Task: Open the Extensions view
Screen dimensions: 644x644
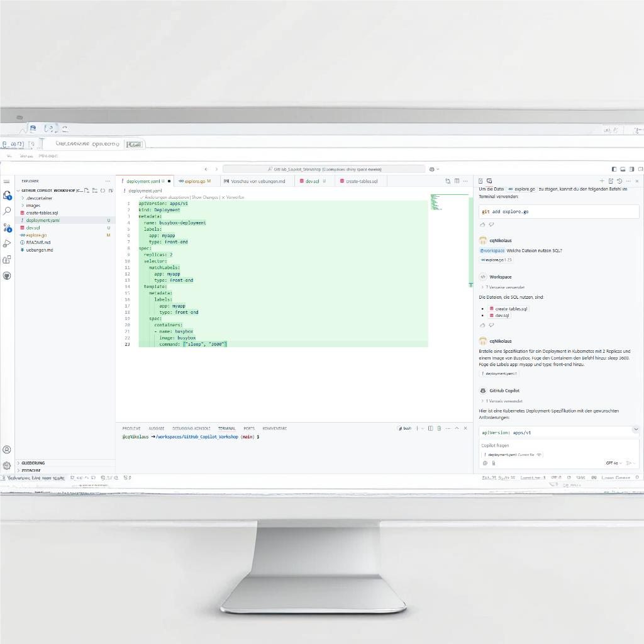Action: click(7, 260)
